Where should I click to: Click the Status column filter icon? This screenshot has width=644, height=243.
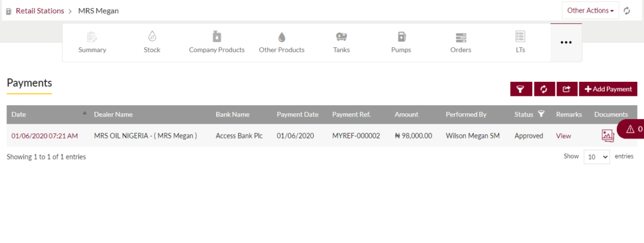pyautogui.click(x=541, y=114)
